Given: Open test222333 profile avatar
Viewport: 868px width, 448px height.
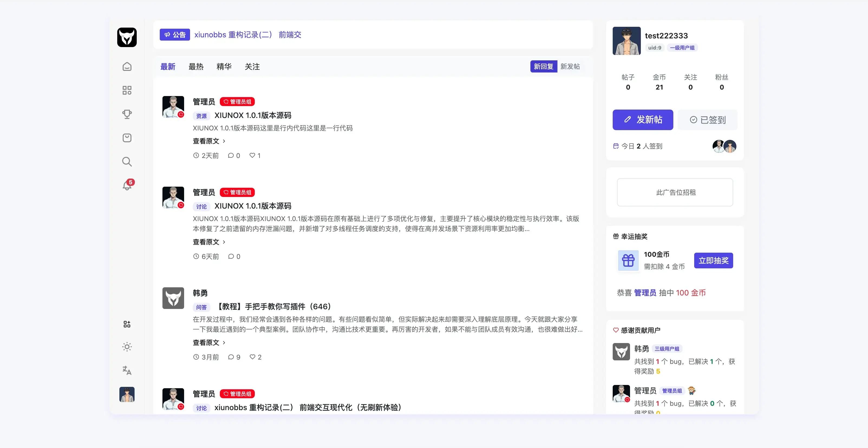Looking at the screenshot, I should [x=626, y=41].
